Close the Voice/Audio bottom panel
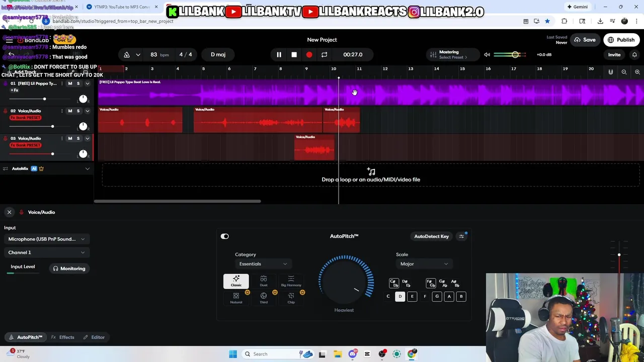 (x=9, y=212)
